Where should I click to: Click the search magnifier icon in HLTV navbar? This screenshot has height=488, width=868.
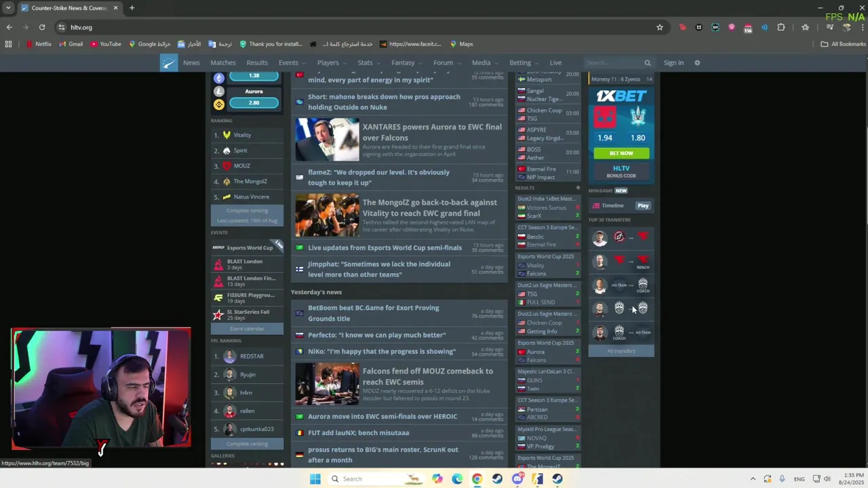(x=648, y=63)
